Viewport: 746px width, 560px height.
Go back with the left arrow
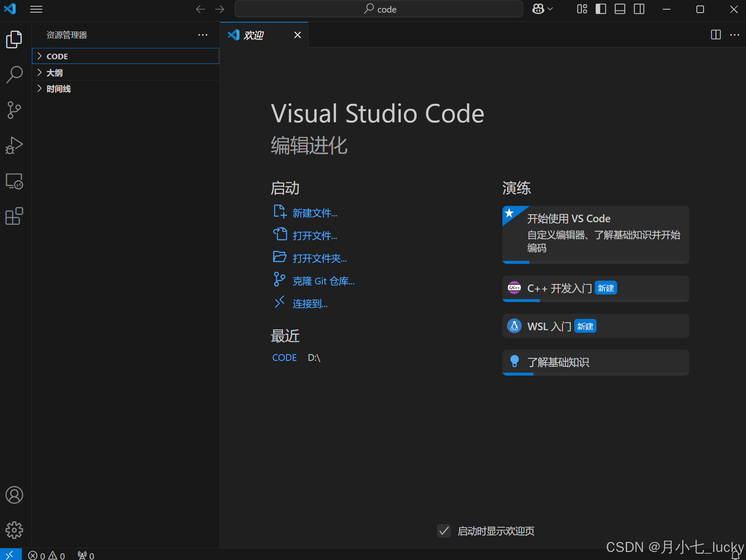(200, 9)
